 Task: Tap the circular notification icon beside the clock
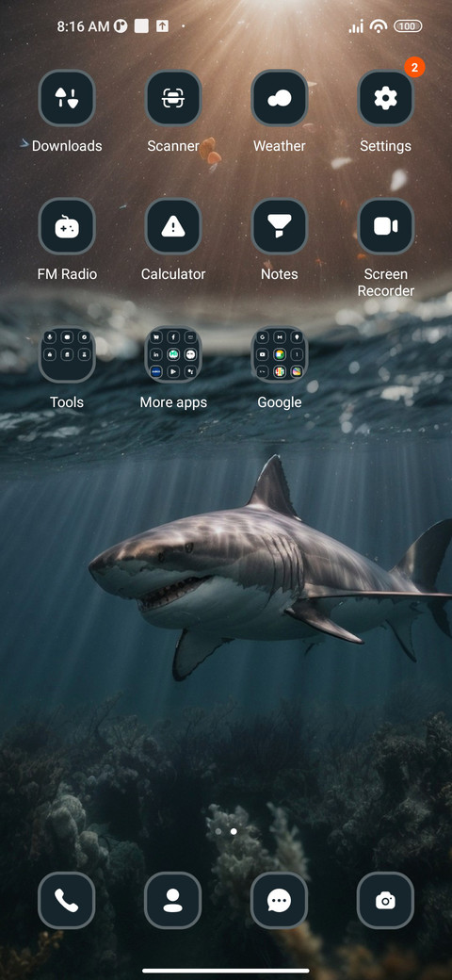[x=121, y=26]
